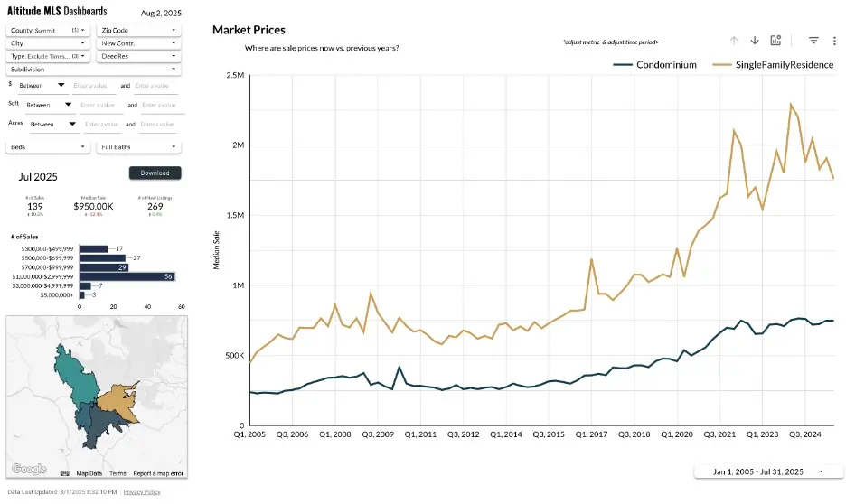The height and width of the screenshot is (504, 846).
Task: Click the Google logo on map
Action: point(29,469)
